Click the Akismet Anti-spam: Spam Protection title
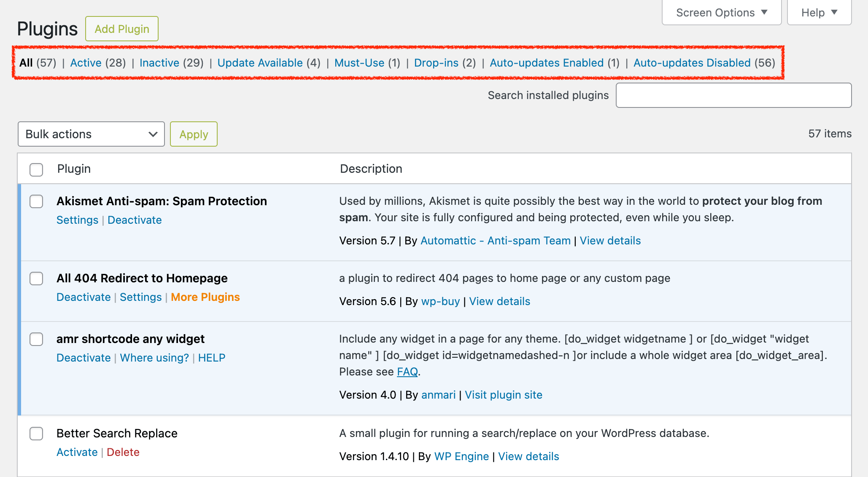Image resolution: width=868 pixels, height=477 pixels. 162,201
